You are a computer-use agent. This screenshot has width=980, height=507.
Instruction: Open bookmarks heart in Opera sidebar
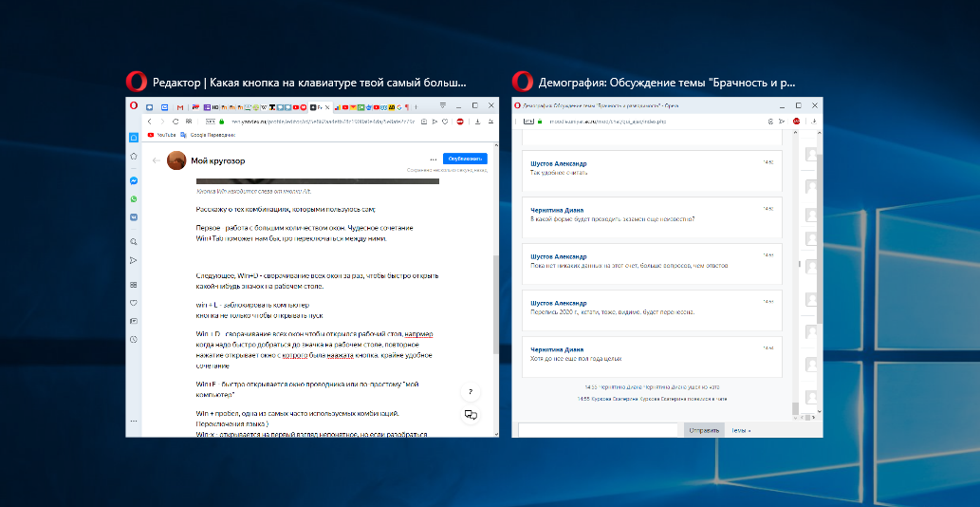tap(134, 303)
